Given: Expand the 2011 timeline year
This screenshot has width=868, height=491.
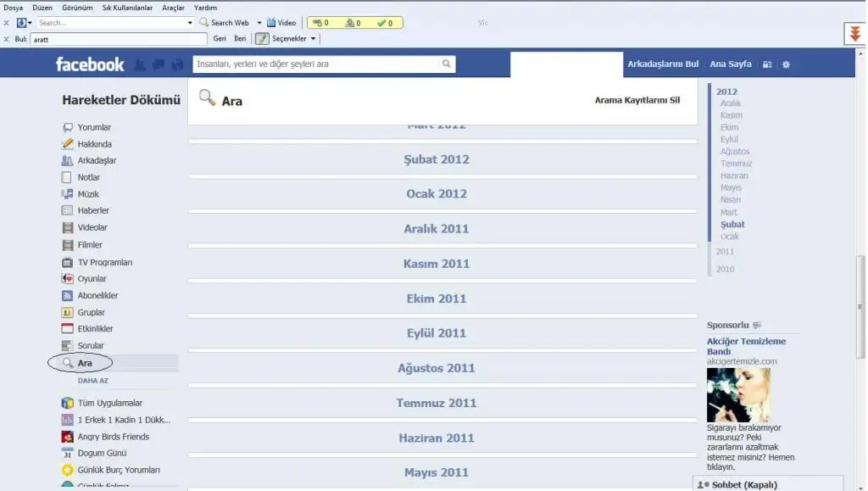Looking at the screenshot, I should pos(725,251).
